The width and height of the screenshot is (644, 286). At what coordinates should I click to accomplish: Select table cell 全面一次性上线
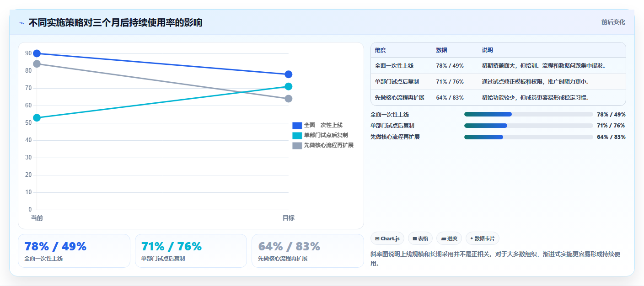pos(394,66)
